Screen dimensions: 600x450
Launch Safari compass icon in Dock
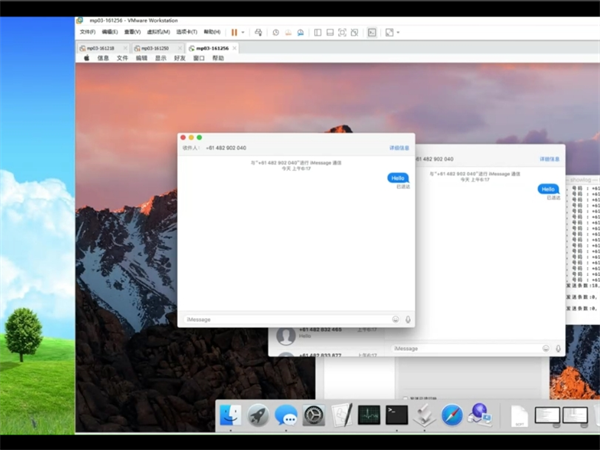click(x=452, y=415)
